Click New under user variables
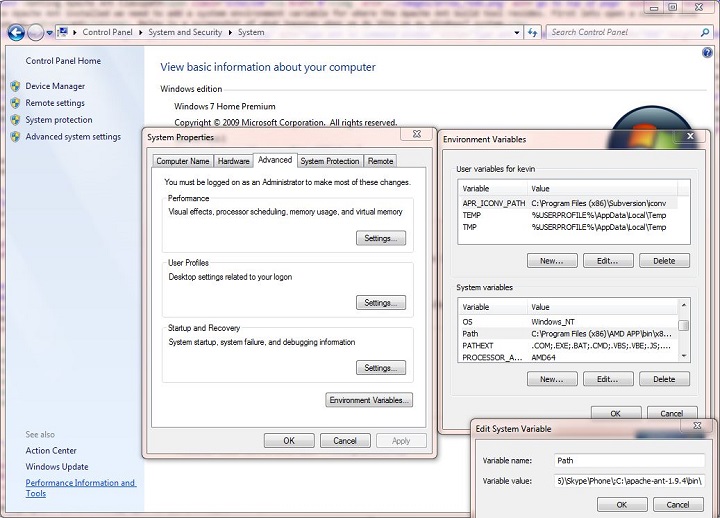The image size is (720, 518). (x=552, y=261)
